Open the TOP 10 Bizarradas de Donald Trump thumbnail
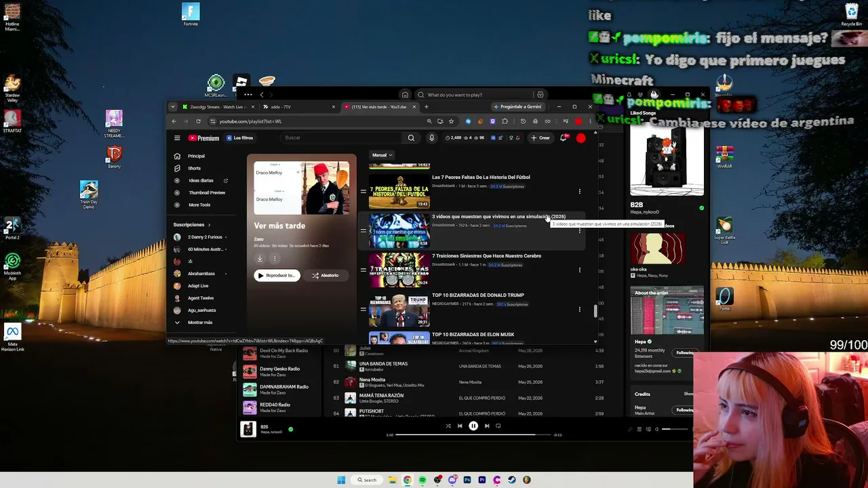 pyautogui.click(x=399, y=310)
